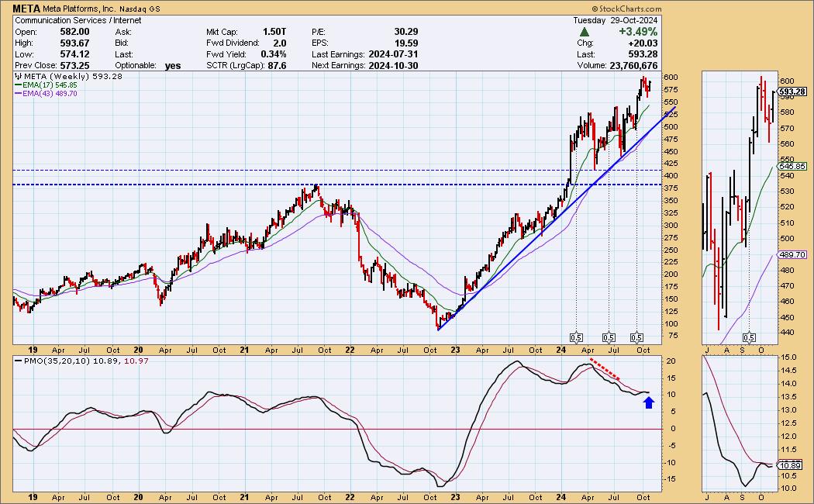
Task: Select the Volume value 23,760,676
Action: click(633, 66)
